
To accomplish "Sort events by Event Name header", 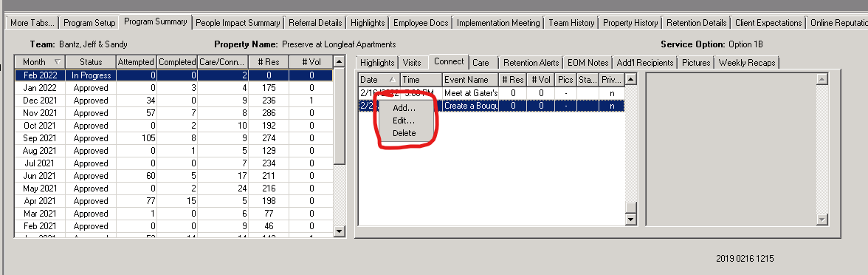I will click(x=471, y=80).
